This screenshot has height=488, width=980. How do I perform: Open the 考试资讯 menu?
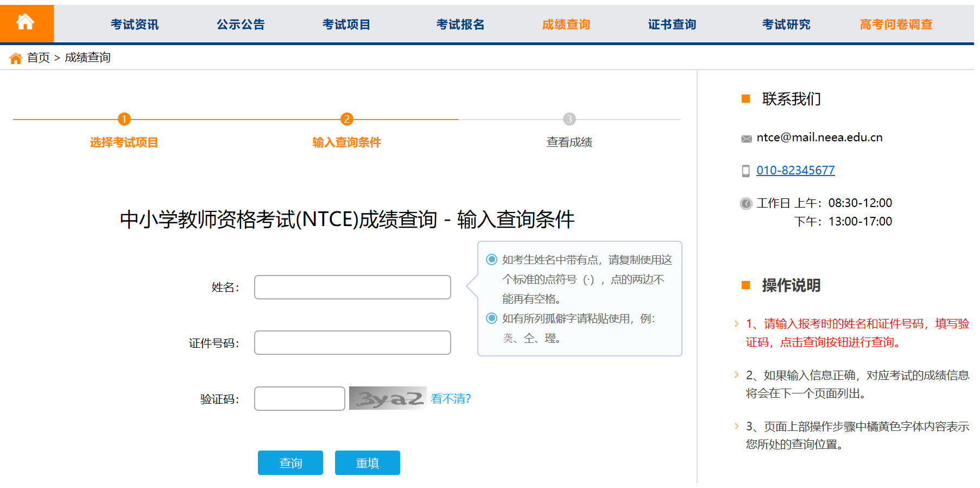[x=135, y=24]
